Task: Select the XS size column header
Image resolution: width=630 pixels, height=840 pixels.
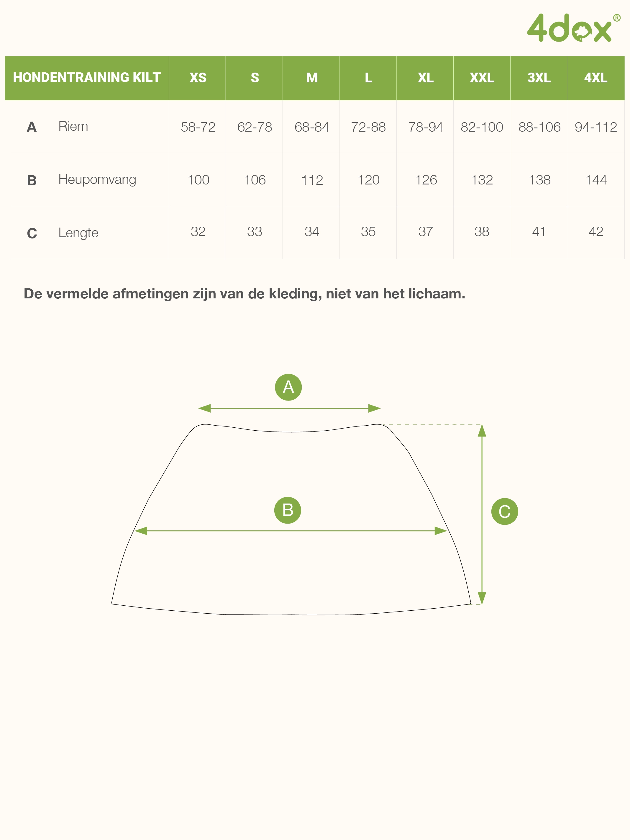Action: point(198,78)
